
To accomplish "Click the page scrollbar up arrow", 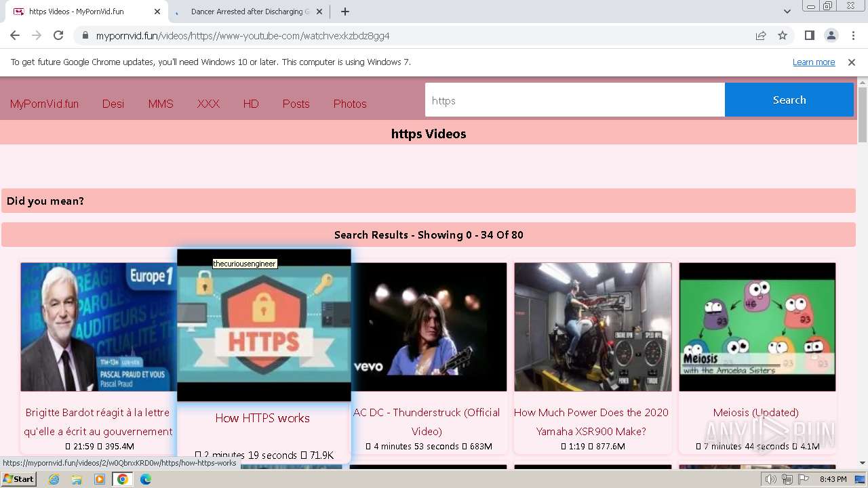I will click(x=863, y=82).
